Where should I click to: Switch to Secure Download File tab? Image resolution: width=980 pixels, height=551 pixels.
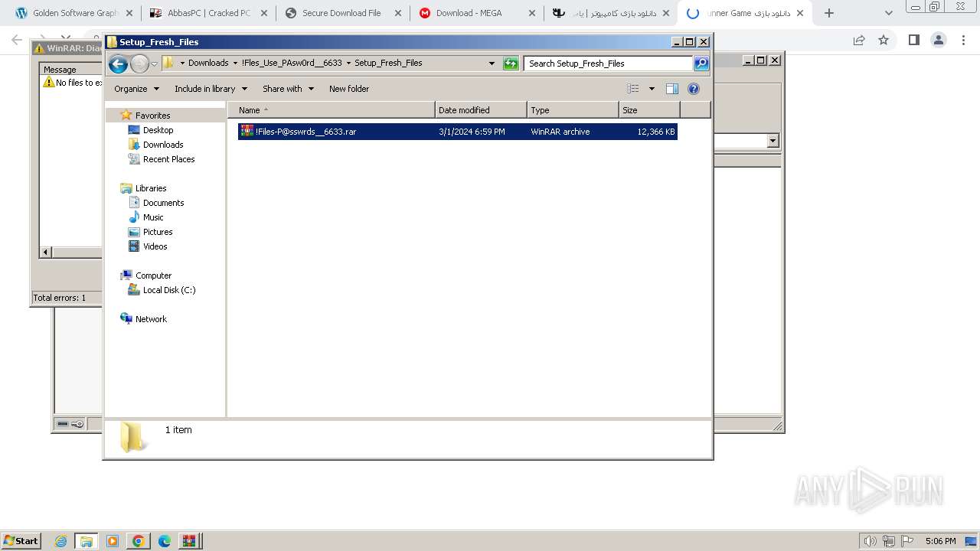pos(341,13)
